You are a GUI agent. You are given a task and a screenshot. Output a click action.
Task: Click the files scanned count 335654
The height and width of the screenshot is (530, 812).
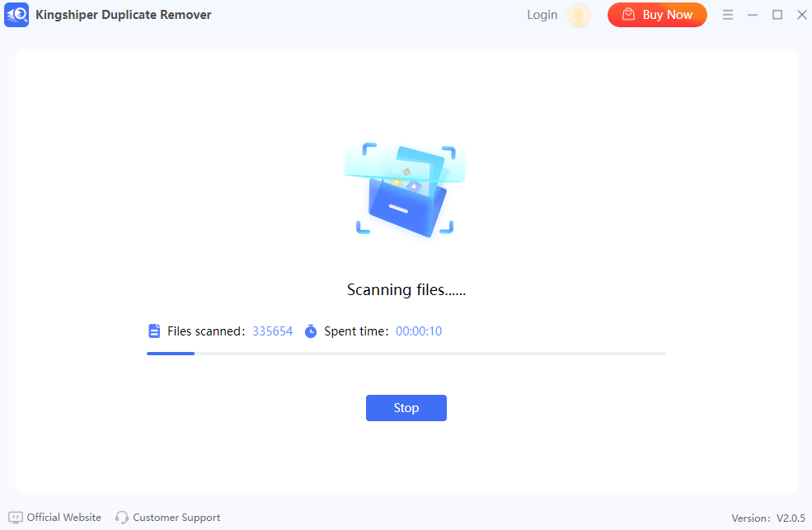point(272,331)
